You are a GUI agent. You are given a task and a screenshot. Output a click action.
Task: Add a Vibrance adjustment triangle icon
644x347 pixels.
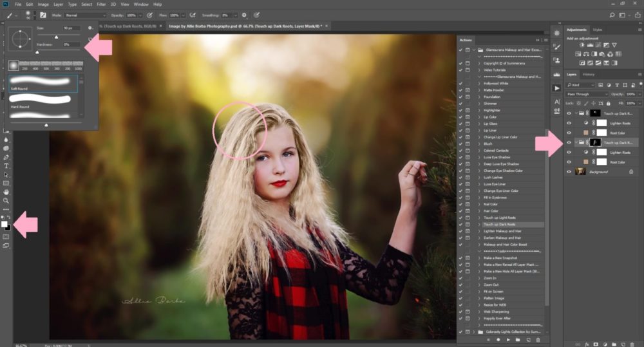coord(614,45)
